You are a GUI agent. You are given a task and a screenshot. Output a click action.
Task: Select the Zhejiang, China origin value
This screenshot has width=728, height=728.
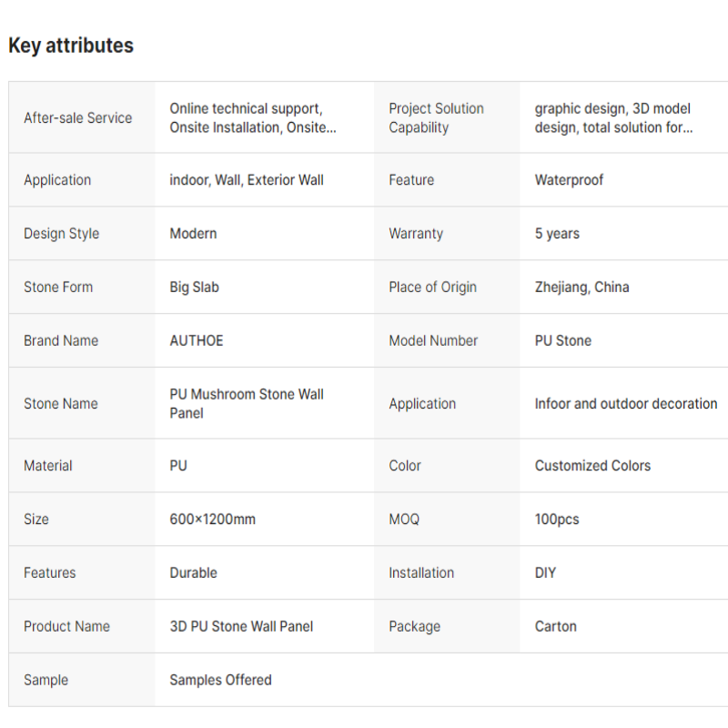coord(581,288)
